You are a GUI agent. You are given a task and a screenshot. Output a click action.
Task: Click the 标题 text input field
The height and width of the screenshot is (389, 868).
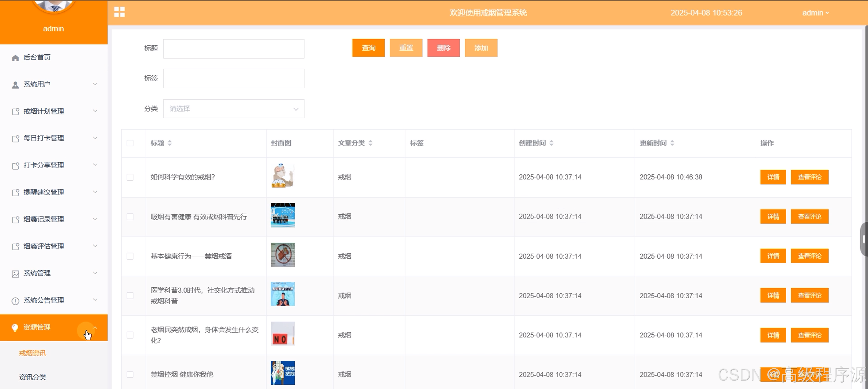[234, 49]
